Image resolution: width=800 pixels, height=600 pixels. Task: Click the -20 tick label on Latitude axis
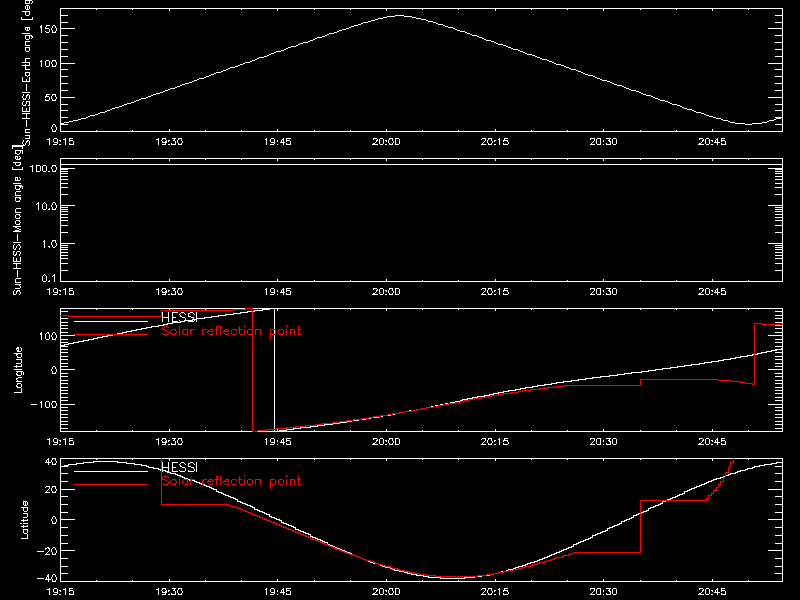[x=47, y=551]
